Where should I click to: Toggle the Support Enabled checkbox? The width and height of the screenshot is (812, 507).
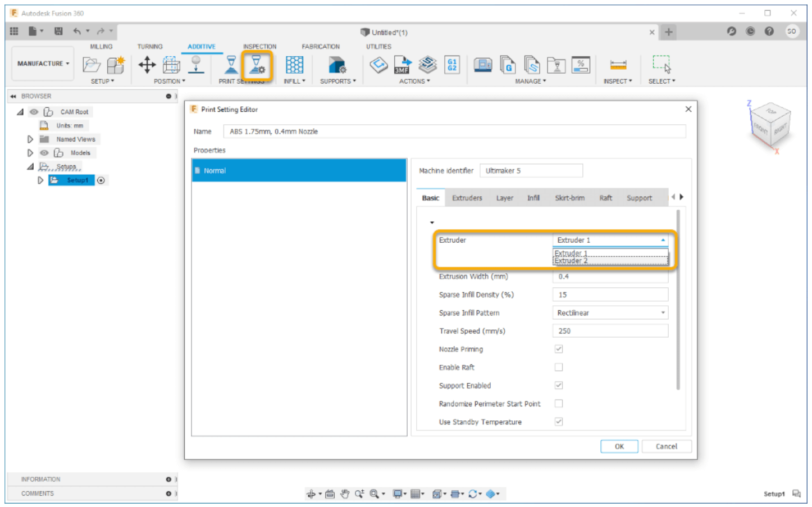(x=559, y=386)
